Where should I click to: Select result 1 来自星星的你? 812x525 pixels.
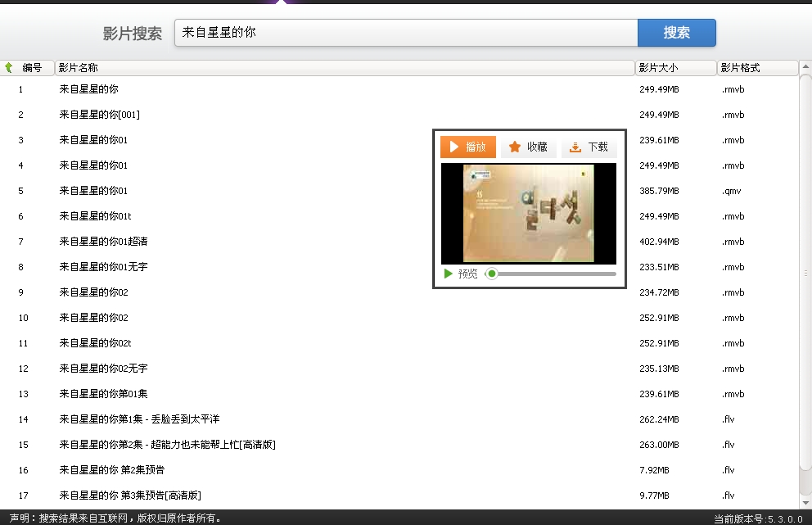point(90,88)
